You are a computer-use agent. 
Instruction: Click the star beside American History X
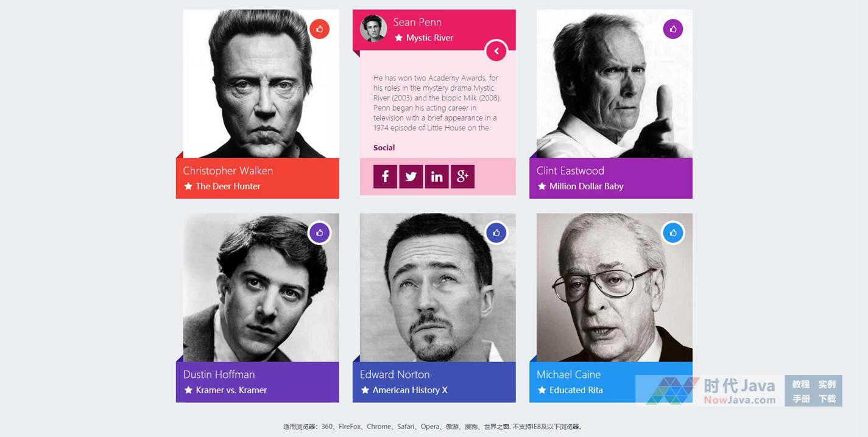[365, 390]
